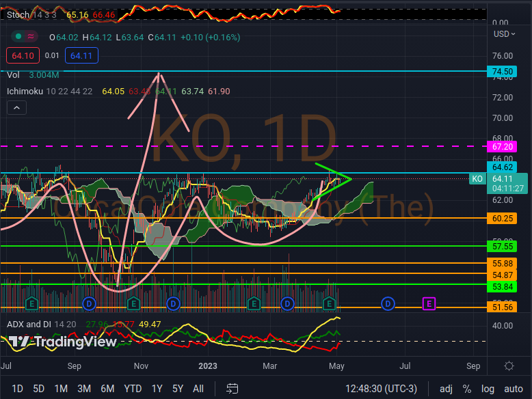
Task: Click the earnings E marker near late April
Action: pos(329,304)
